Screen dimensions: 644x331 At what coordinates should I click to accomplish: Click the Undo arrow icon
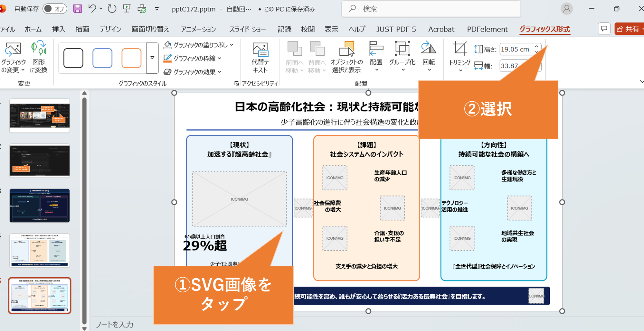tap(92, 9)
